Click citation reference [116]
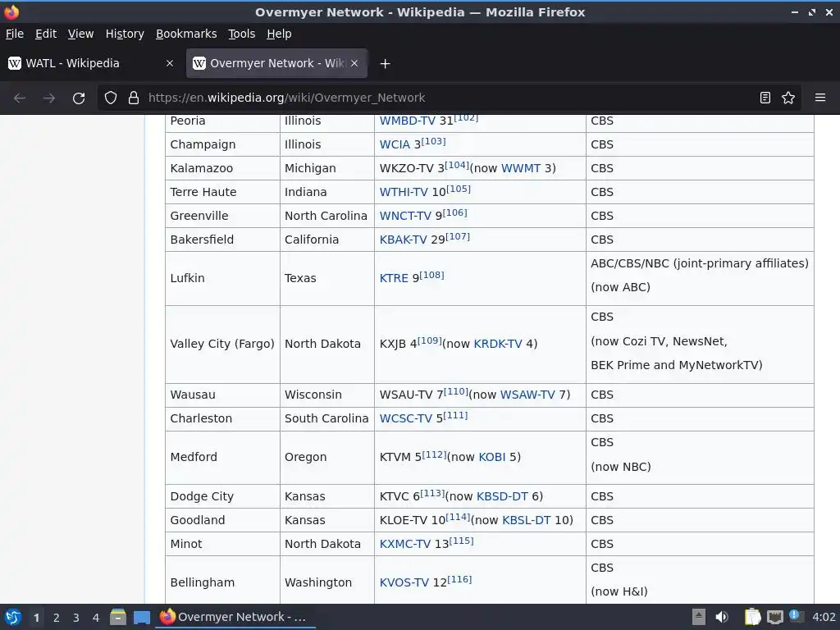The width and height of the screenshot is (840, 630). [459, 580]
